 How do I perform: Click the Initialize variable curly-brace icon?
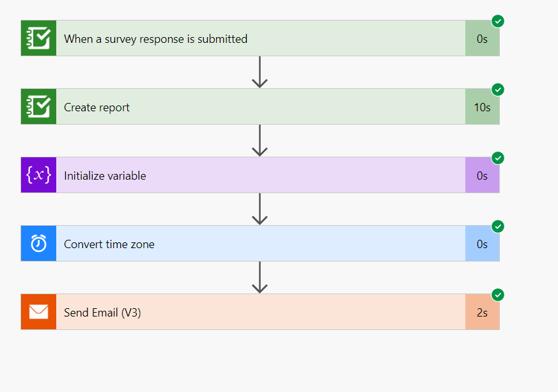38,175
